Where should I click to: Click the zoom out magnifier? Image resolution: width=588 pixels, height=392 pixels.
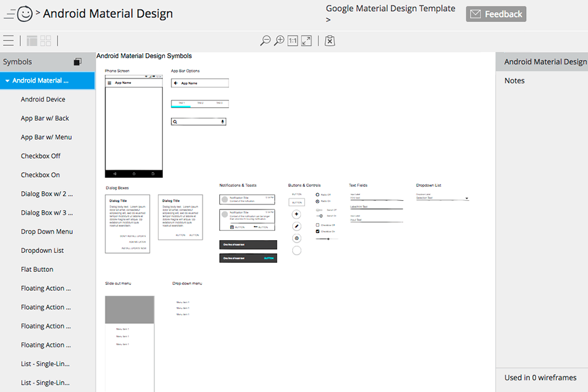(265, 40)
